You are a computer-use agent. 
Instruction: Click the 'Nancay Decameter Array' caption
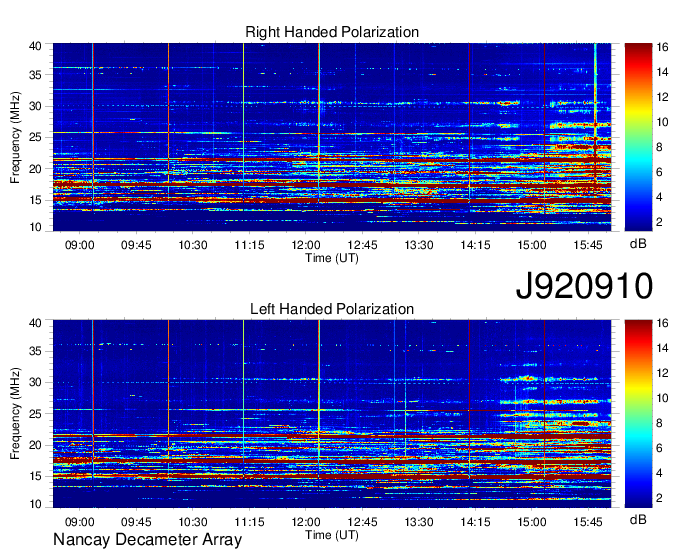[147, 539]
